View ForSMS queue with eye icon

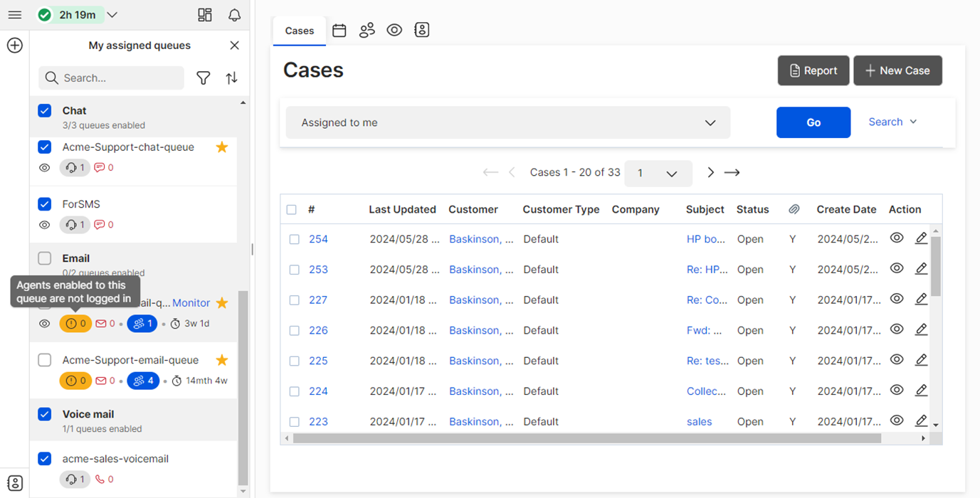coord(44,225)
